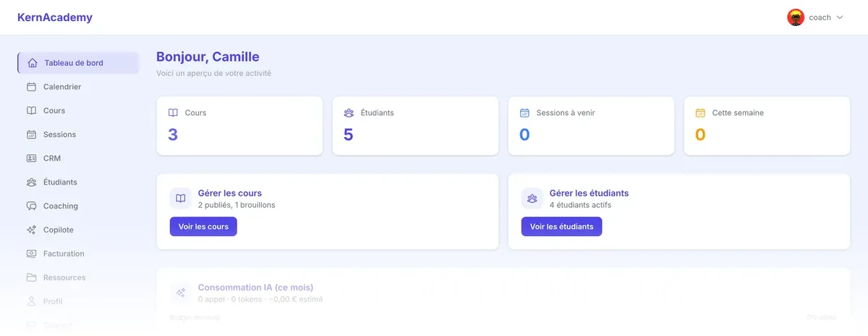Click the Voir les cours button
This screenshot has width=868, height=336.
(x=203, y=227)
